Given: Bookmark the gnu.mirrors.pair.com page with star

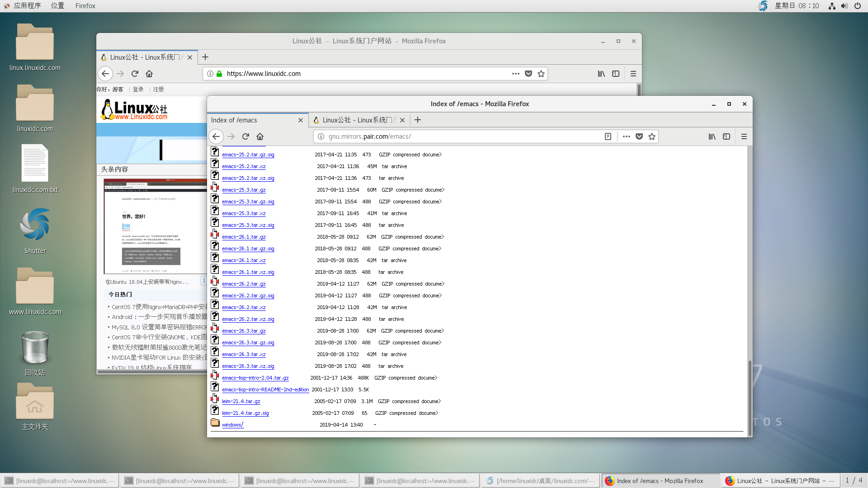Looking at the screenshot, I should (x=652, y=136).
